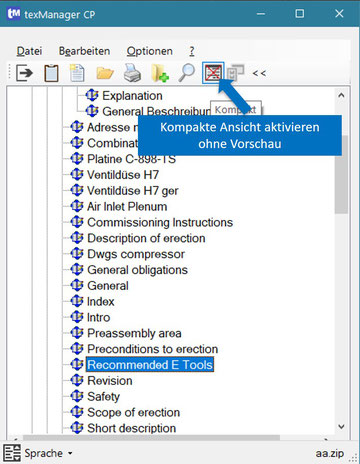This screenshot has width=360, height=464.
Task: Click the anchor icon beside Dwgs compressor
Action: pyautogui.click(x=77, y=253)
